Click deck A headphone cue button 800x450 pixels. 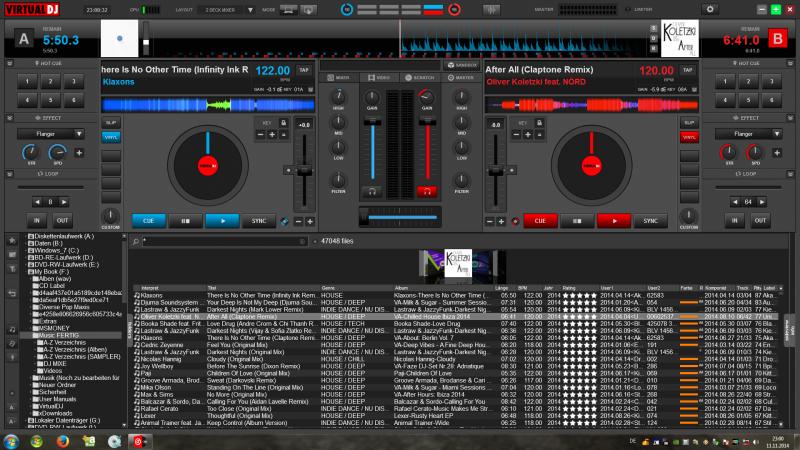(372, 192)
